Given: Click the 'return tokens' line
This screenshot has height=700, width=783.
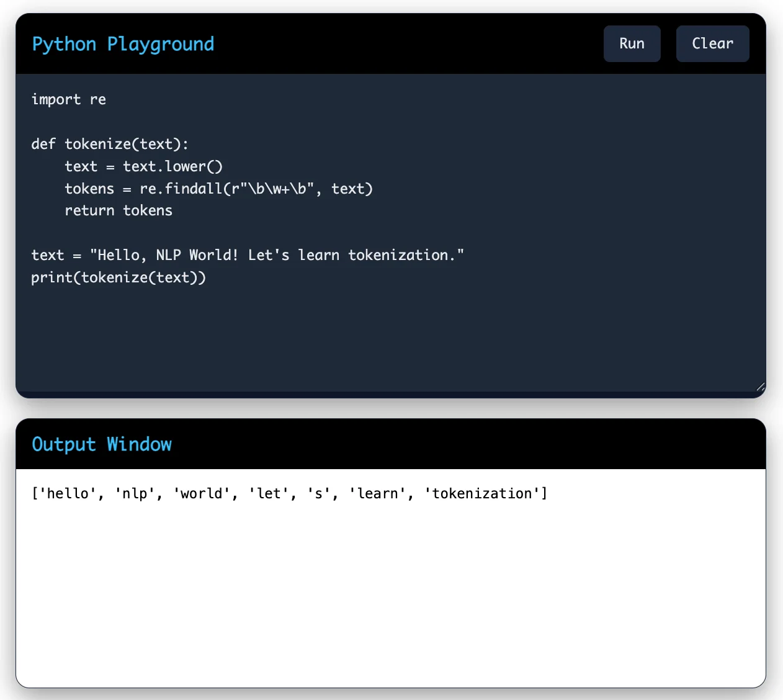Looking at the screenshot, I should [x=119, y=210].
